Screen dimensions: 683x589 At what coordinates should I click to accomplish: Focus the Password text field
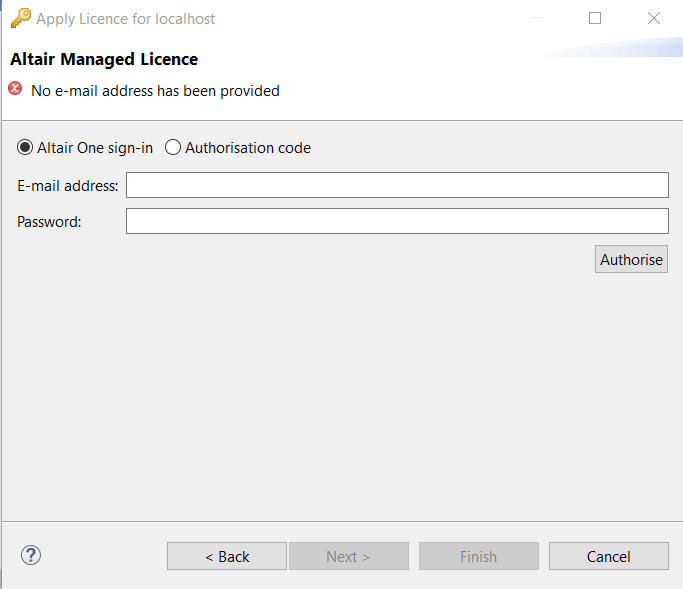point(397,221)
